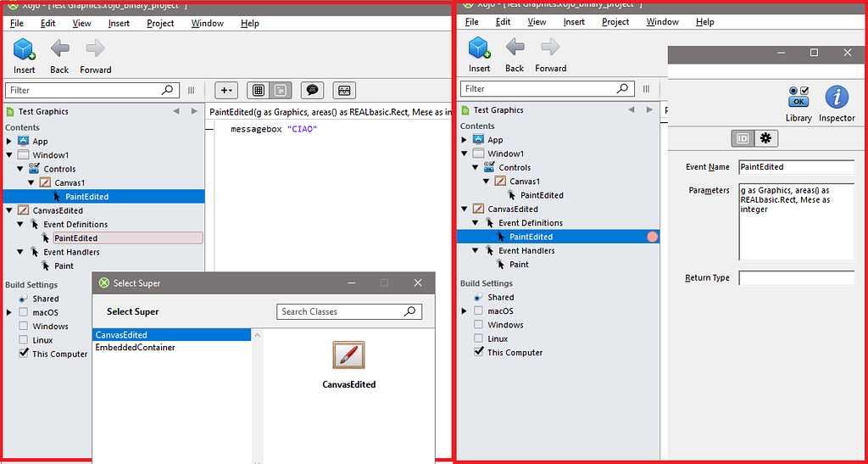This screenshot has width=868, height=464.
Task: Click the left-pointing navigator arrow beside Test Graphics in the Inspector window
Action: click(x=631, y=109)
